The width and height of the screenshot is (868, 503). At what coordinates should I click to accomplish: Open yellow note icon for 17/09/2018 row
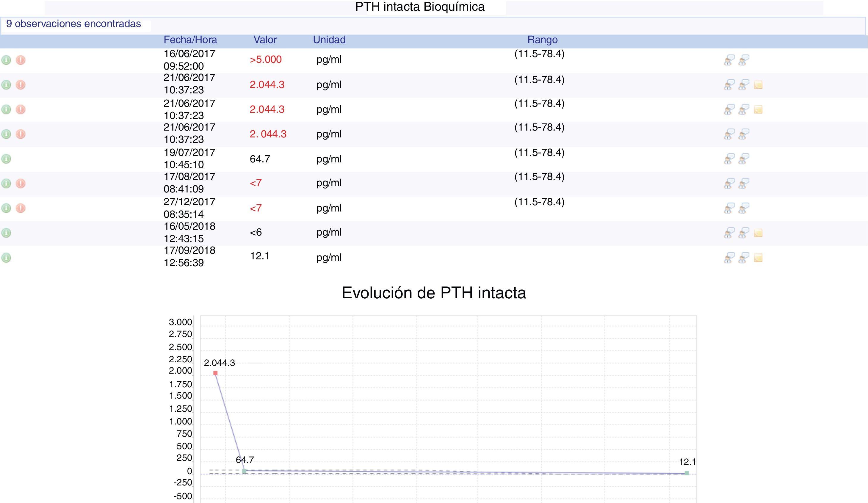[x=758, y=258]
